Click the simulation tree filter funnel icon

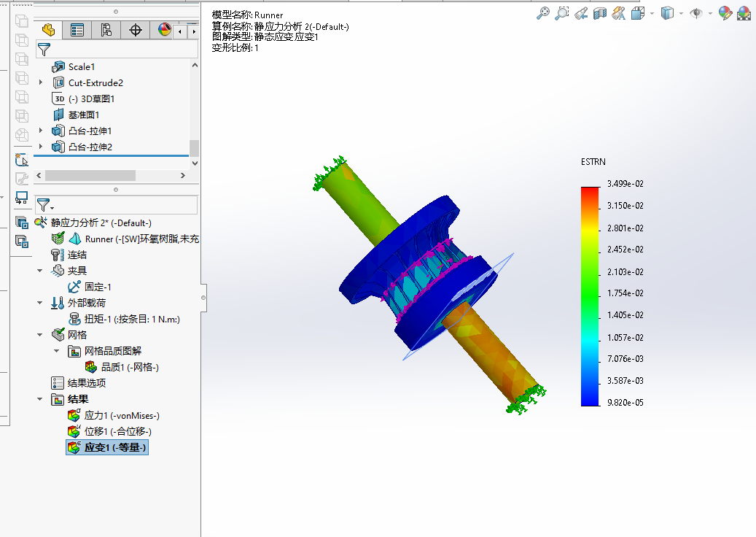pos(44,205)
